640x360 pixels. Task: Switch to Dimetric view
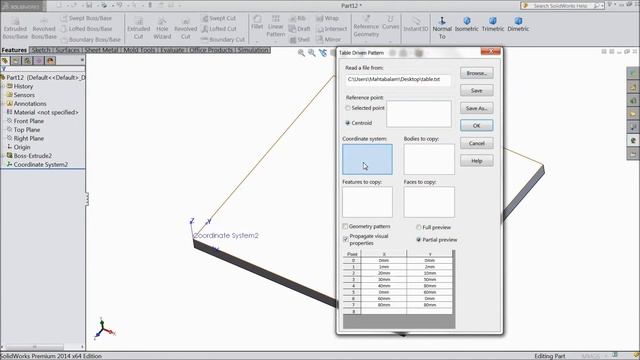coord(518,24)
